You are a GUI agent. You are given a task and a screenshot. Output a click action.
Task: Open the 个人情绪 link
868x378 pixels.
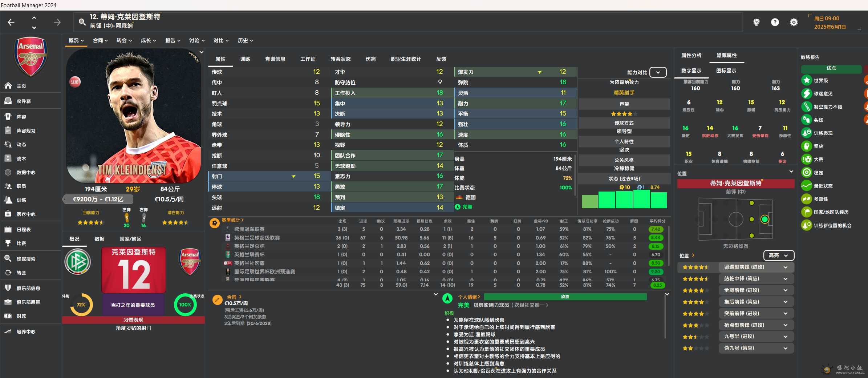469,297
